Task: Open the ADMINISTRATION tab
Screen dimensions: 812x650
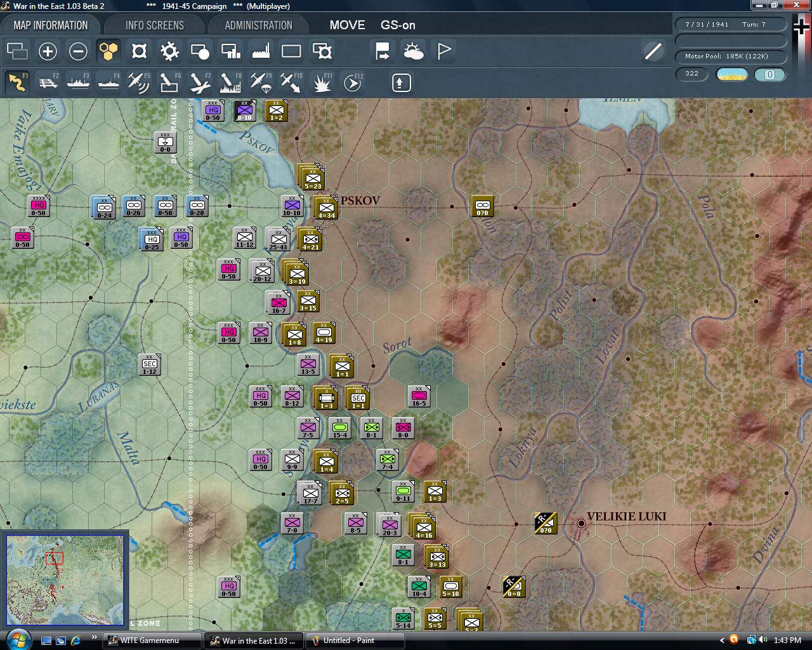Action: (x=257, y=25)
